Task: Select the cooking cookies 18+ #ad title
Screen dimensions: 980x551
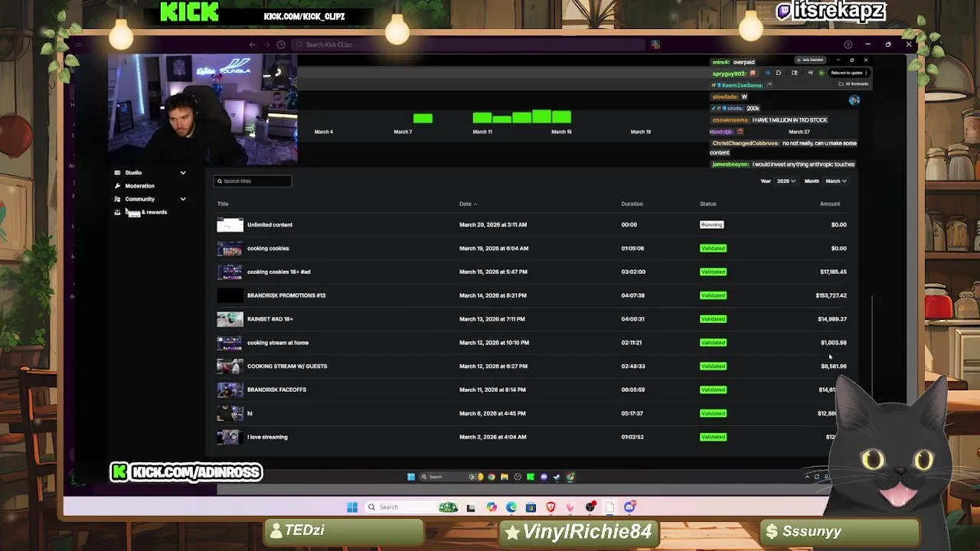Action: pos(279,272)
